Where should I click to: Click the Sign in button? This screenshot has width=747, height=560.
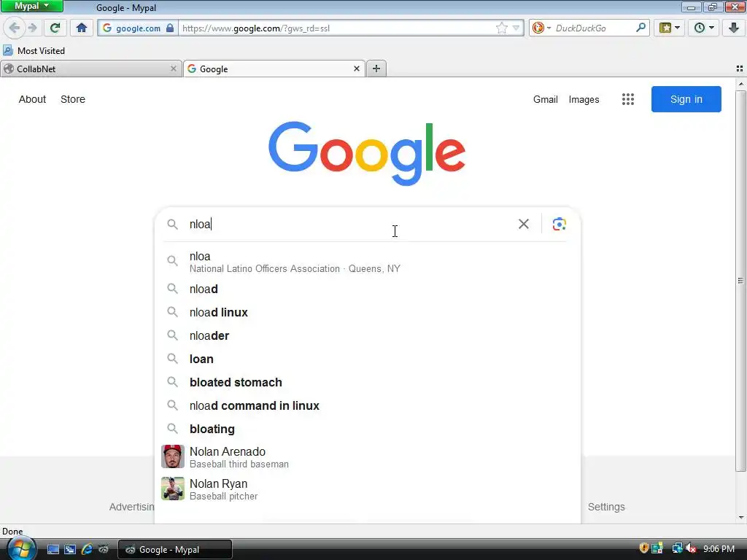(686, 99)
